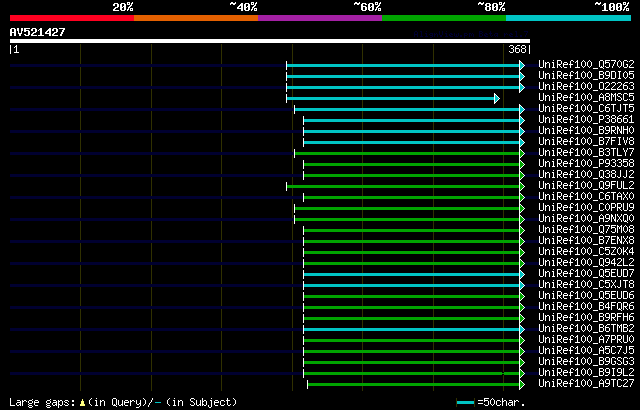Select the UniRef100_B3TLY7 label text
The height and width of the screenshot is (410, 640).
pos(586,153)
